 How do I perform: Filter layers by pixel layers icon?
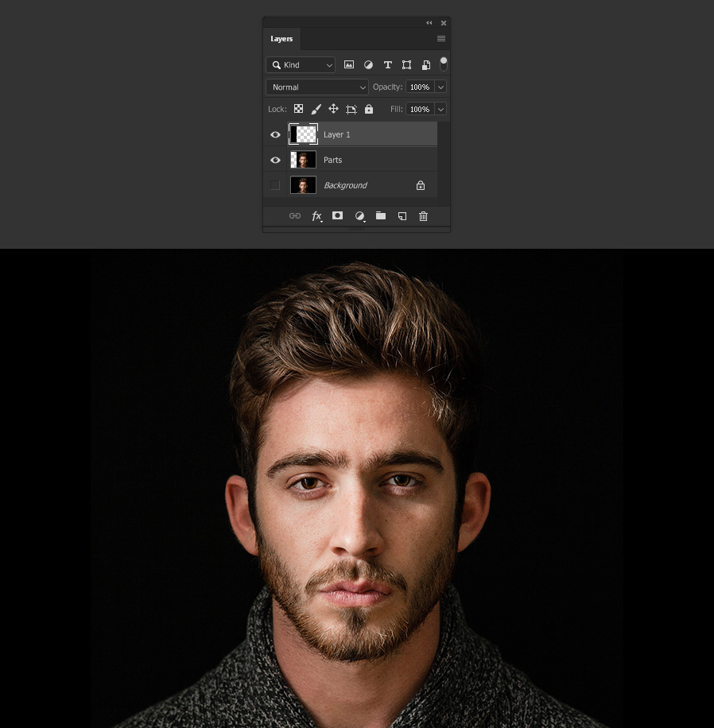click(x=349, y=64)
